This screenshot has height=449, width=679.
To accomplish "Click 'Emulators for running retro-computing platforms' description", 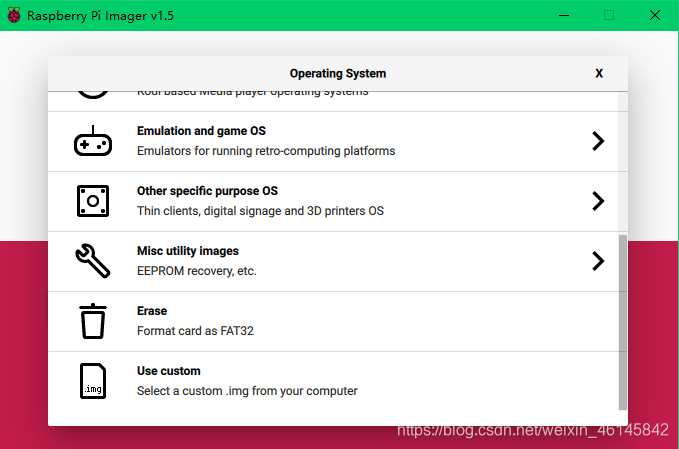I will tap(266, 151).
